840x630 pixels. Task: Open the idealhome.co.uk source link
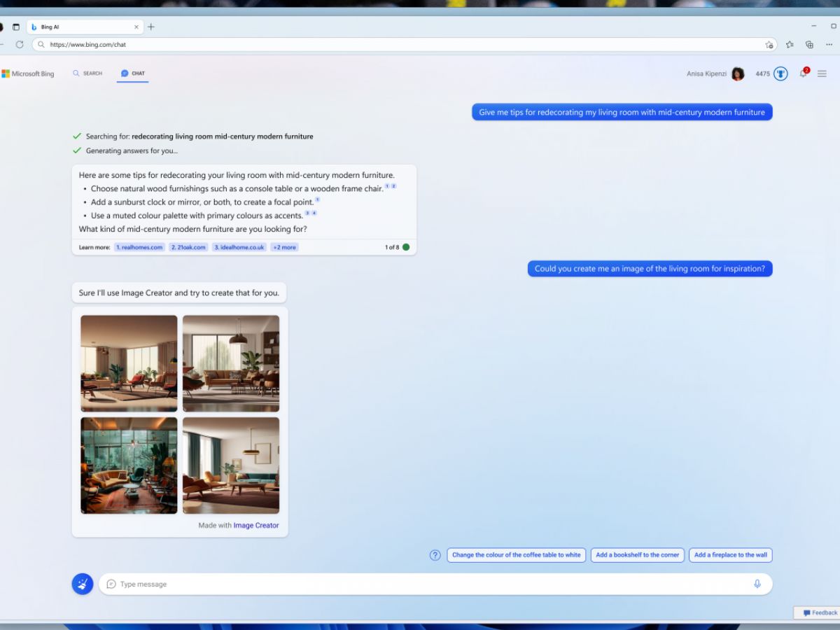point(239,247)
